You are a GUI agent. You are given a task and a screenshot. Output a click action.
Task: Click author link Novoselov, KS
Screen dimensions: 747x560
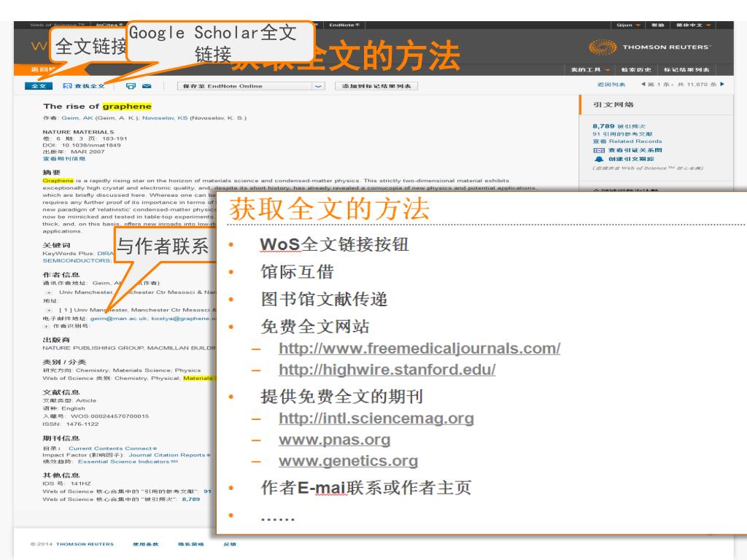pos(165,118)
